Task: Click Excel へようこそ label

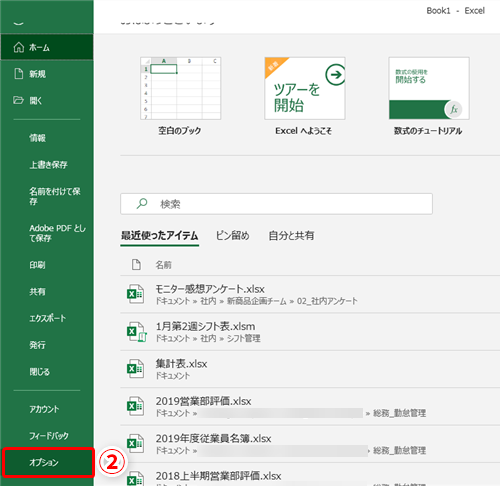Action: [303, 131]
